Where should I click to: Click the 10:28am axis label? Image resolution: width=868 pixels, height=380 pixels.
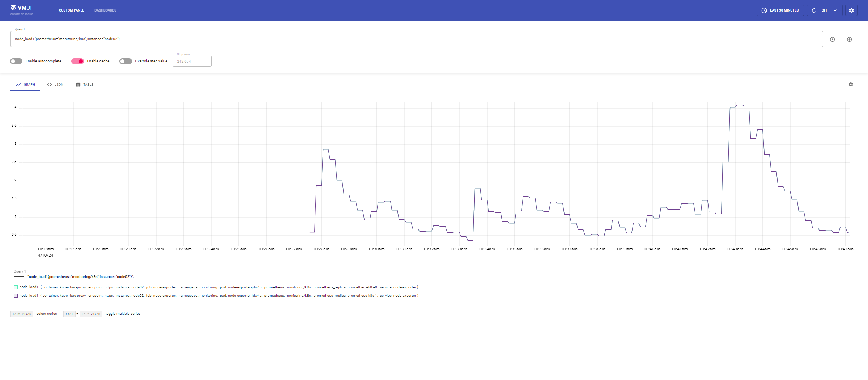coord(321,249)
